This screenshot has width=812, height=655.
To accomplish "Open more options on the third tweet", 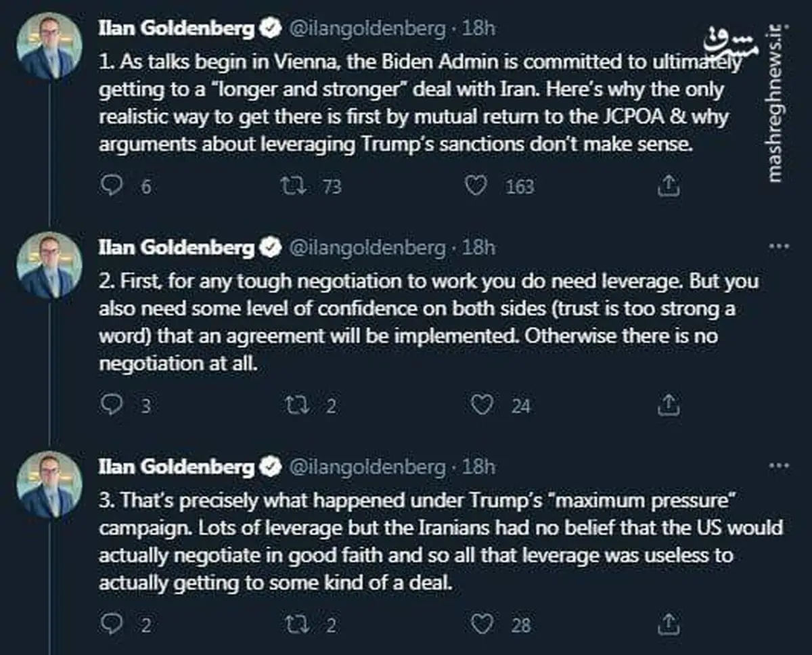I will [x=780, y=466].
